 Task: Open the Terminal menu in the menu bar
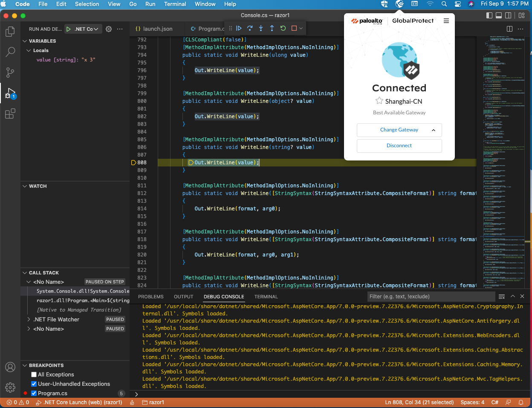pyautogui.click(x=175, y=4)
